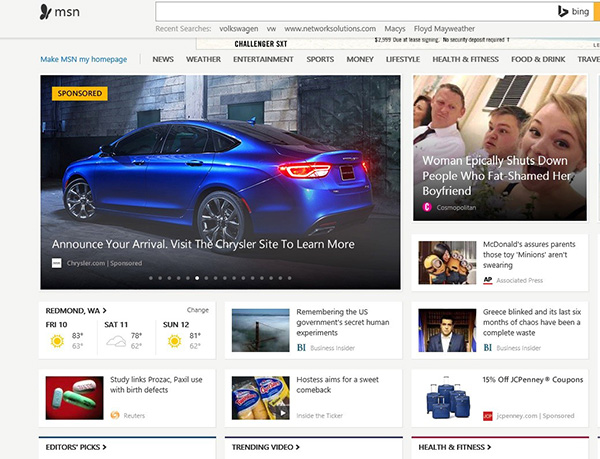
Task: Click recent search vw
Action: (x=271, y=29)
